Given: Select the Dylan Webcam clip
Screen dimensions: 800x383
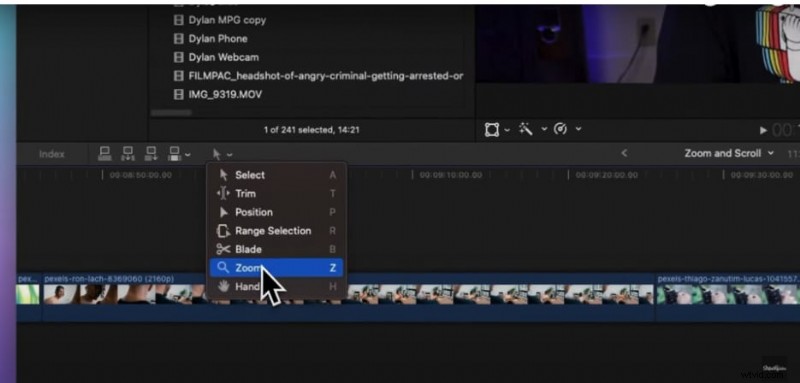Looking at the screenshot, I should point(223,57).
